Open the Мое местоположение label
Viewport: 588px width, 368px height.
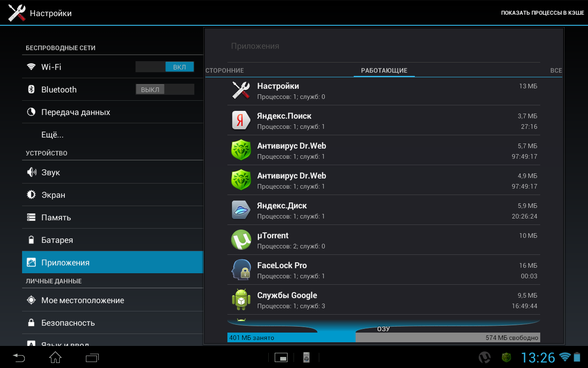click(83, 300)
